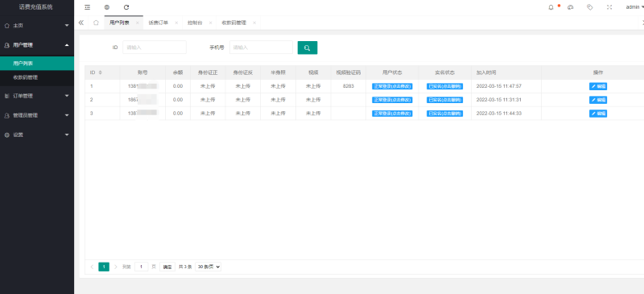644x294 pixels.
Task: Click the 余额 column header
Action: point(178,72)
